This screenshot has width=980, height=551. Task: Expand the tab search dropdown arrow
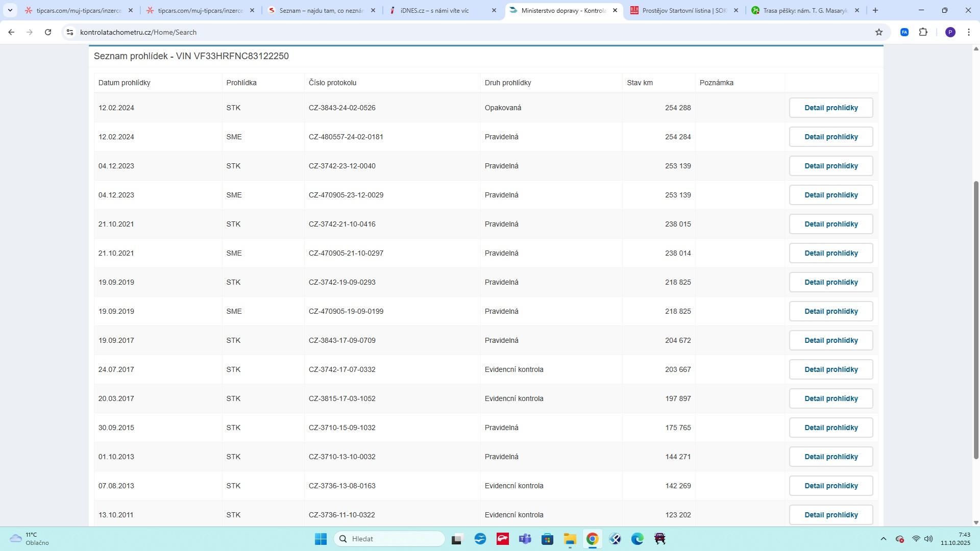pyautogui.click(x=10, y=10)
